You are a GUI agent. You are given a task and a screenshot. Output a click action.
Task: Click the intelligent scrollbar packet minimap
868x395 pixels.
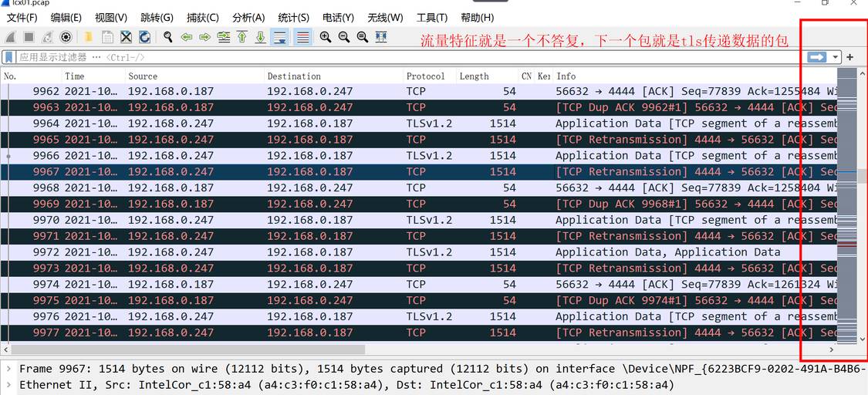[847, 206]
